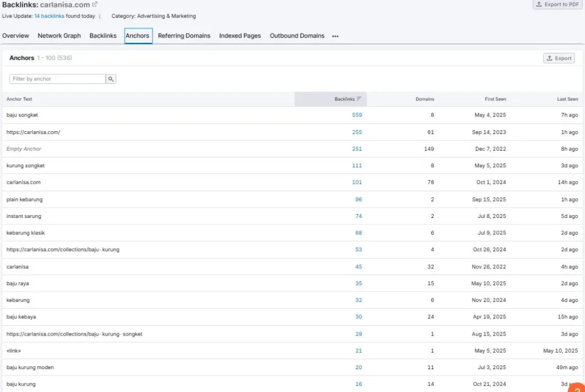The width and height of the screenshot is (585, 392).
Task: Go to the Backlinks tab
Action: 103,36
